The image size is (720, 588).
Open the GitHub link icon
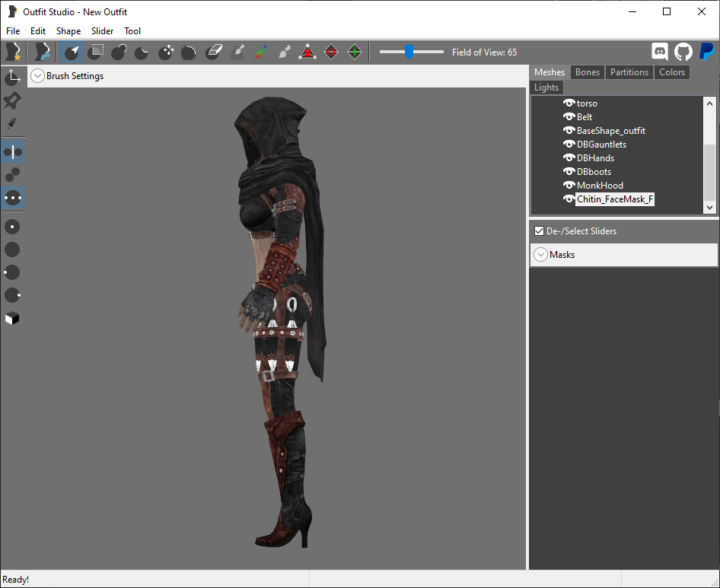[x=683, y=52]
